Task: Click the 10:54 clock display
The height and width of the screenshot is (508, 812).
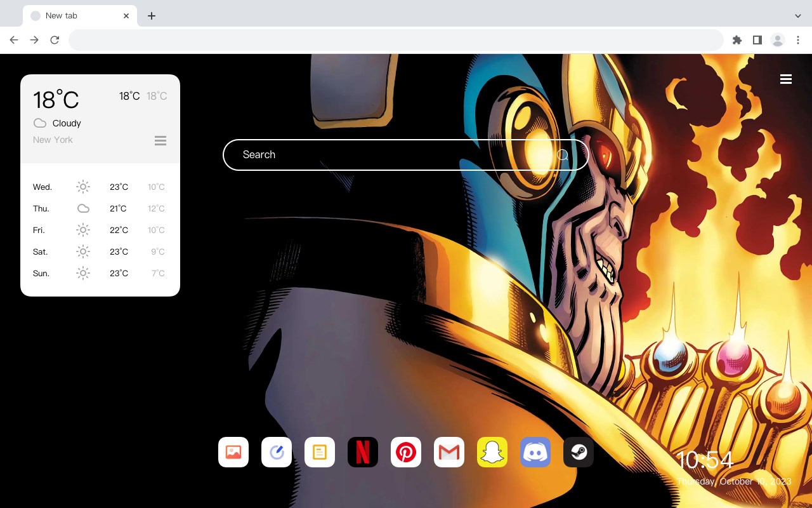Action: point(705,460)
